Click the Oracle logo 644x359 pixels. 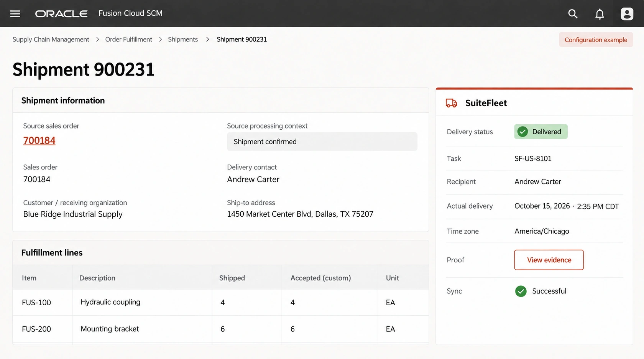click(61, 14)
